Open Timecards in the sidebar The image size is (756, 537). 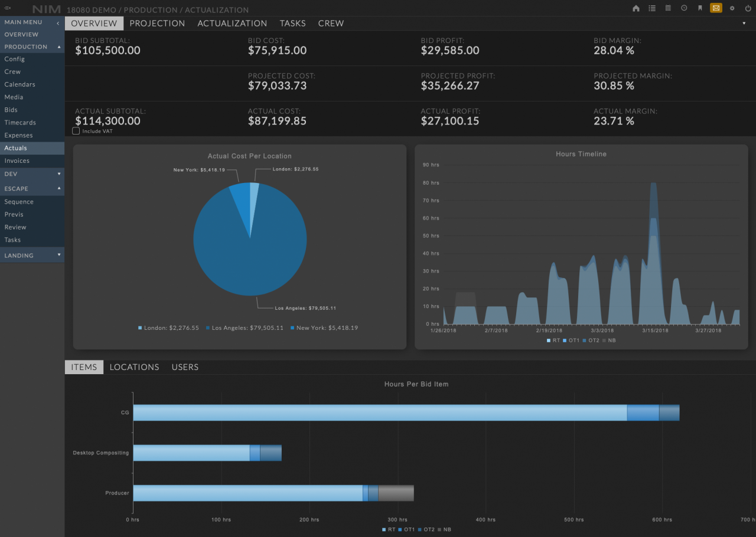point(20,123)
